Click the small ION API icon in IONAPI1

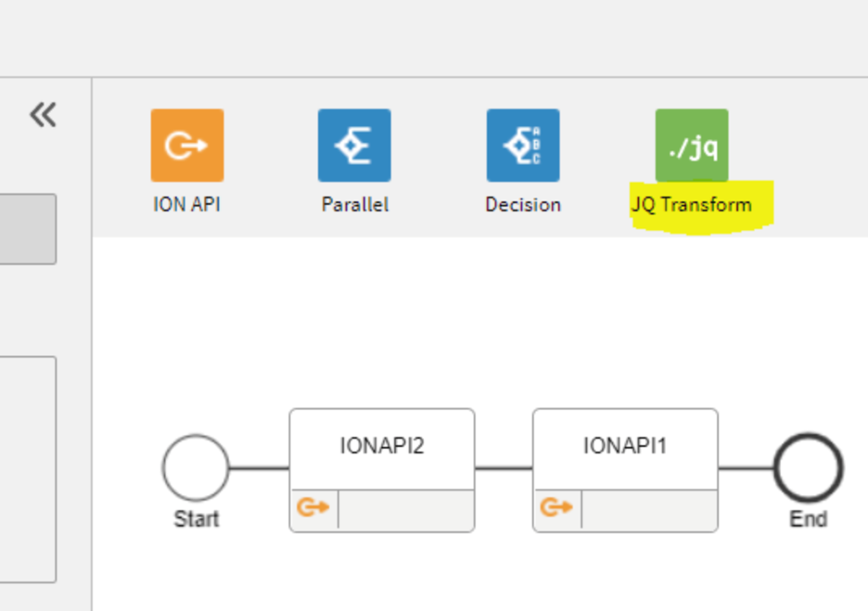(556, 508)
